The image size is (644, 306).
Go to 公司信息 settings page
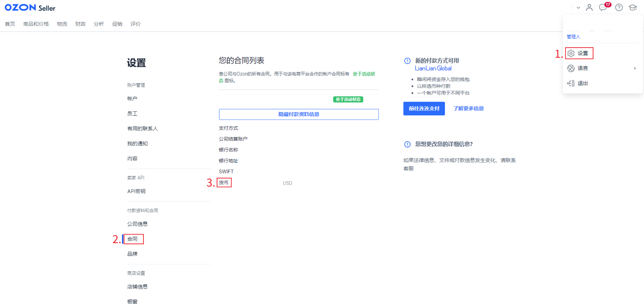coord(137,224)
